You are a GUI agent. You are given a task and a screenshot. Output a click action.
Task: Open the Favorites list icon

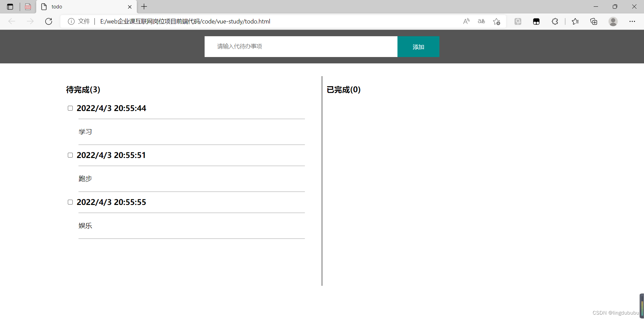pos(575,21)
